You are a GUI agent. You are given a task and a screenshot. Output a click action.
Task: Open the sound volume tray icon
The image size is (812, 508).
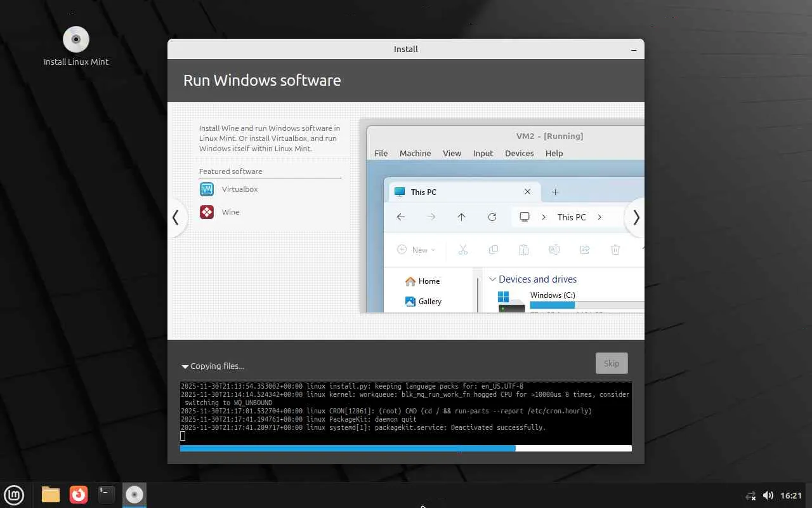coord(768,495)
